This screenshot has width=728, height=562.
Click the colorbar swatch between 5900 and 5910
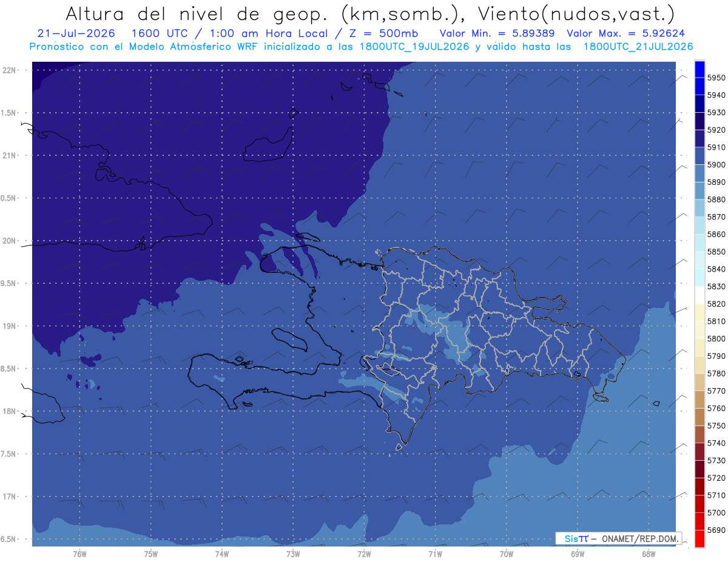click(x=699, y=156)
